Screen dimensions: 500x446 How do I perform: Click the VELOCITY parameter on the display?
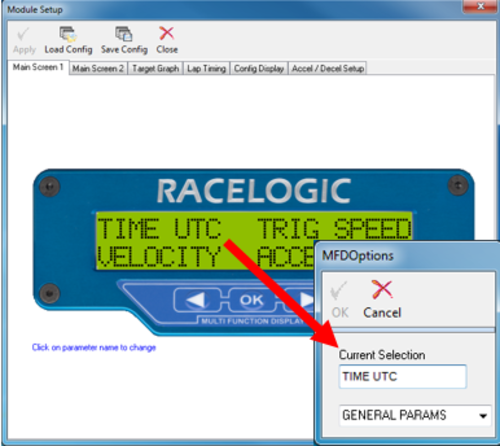(x=159, y=256)
